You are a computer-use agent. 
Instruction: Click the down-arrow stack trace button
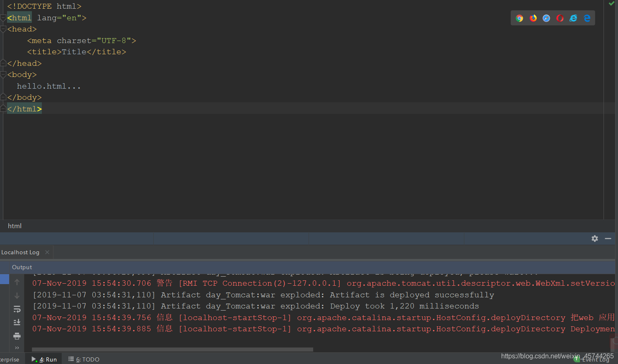click(x=17, y=296)
